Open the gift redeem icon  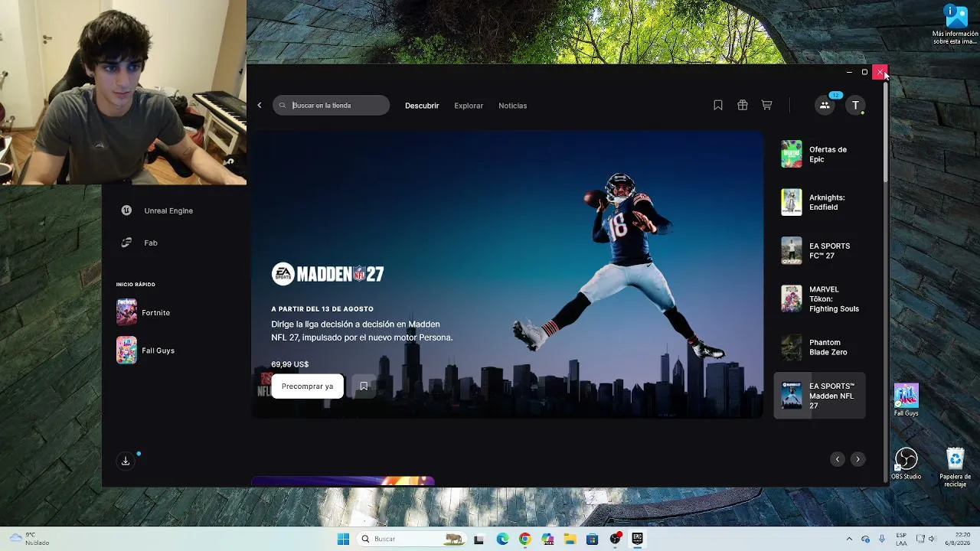(x=743, y=106)
